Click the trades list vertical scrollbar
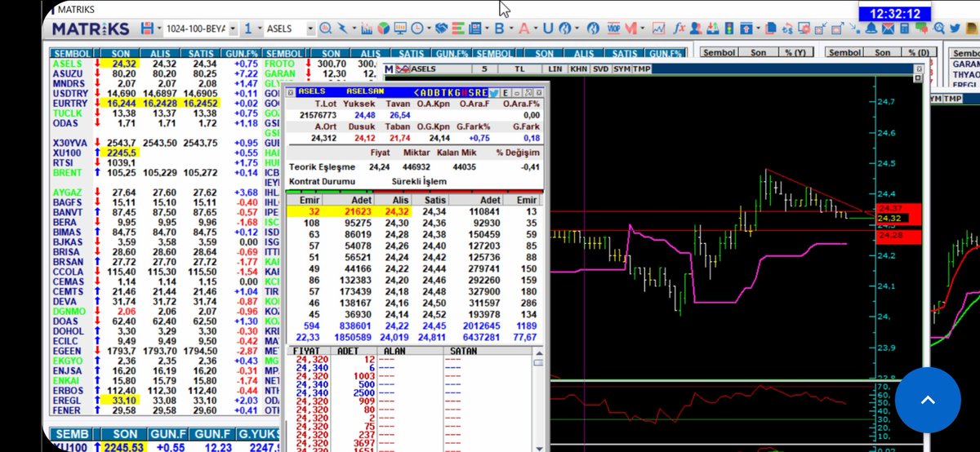This screenshot has height=452, width=980. (x=538, y=400)
